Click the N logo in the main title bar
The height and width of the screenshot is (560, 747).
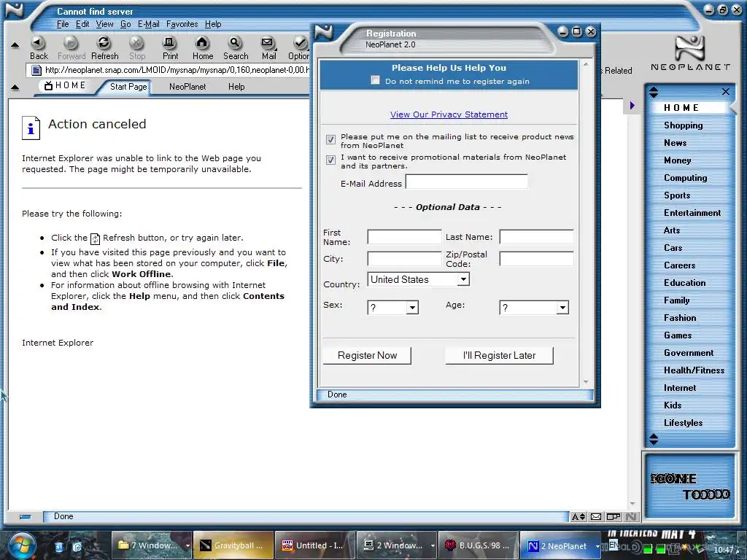pos(14,10)
